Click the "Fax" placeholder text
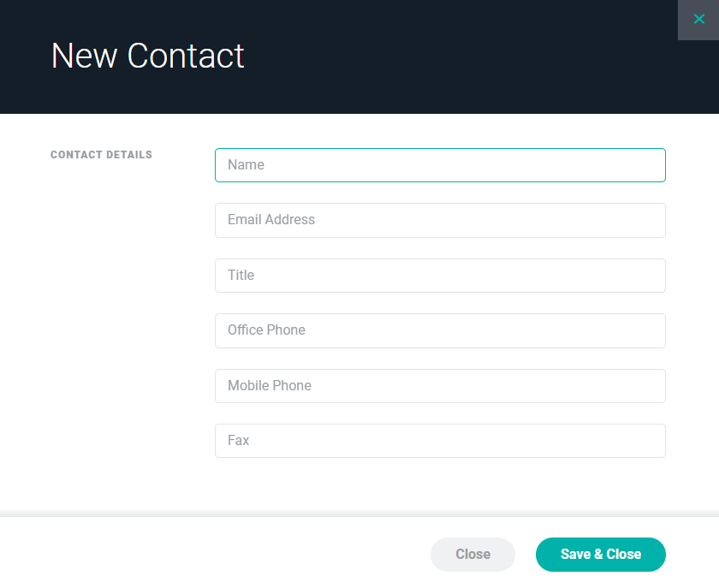Image resolution: width=719 pixels, height=588 pixels. (238, 441)
